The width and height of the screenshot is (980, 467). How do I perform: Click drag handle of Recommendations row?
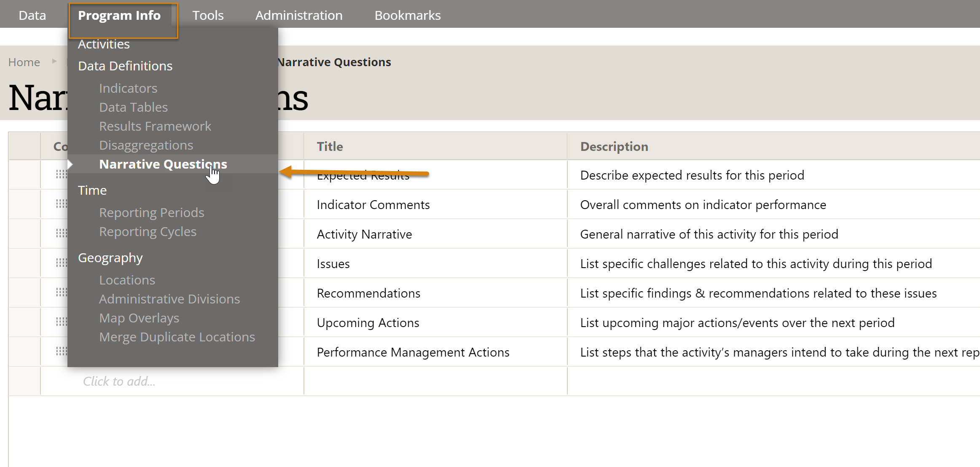pos(61,293)
